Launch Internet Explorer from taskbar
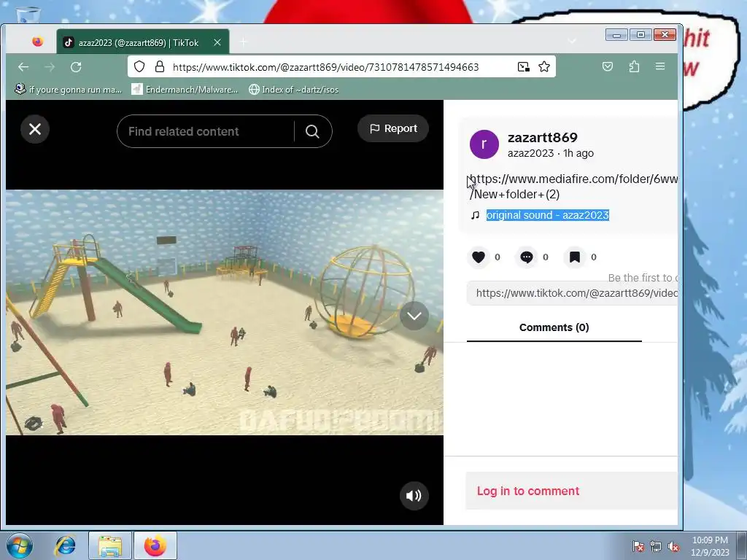Image resolution: width=747 pixels, height=560 pixels. (65, 545)
